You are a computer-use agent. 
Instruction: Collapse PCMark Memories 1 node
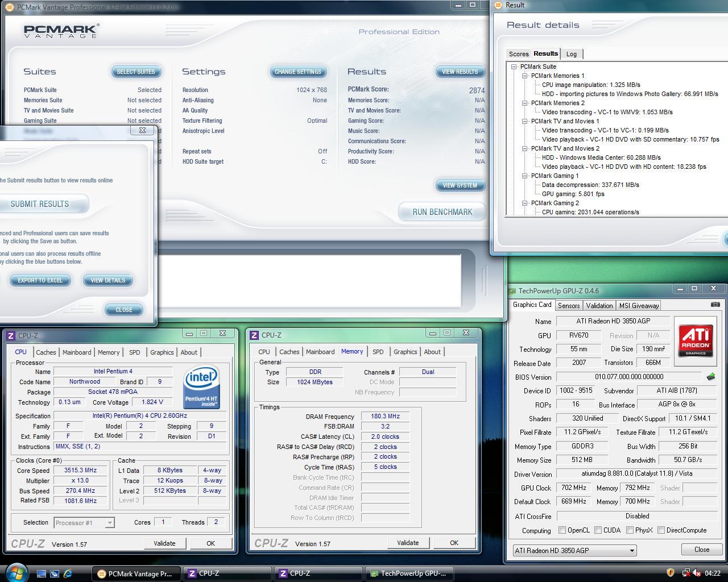[x=525, y=76]
